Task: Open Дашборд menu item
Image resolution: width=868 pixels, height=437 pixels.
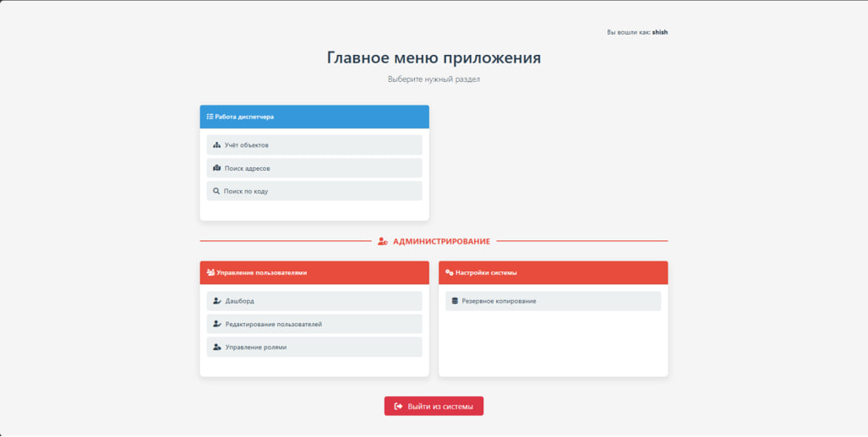Action: 314,301
